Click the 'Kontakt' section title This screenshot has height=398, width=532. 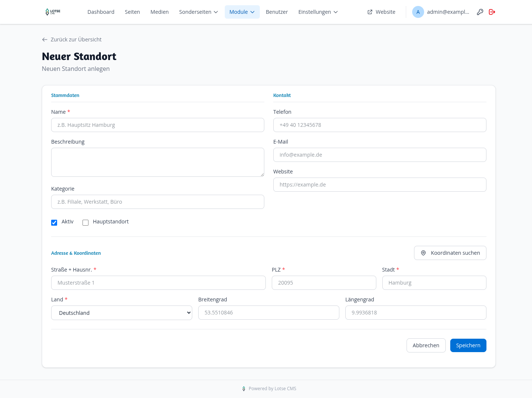click(x=282, y=95)
